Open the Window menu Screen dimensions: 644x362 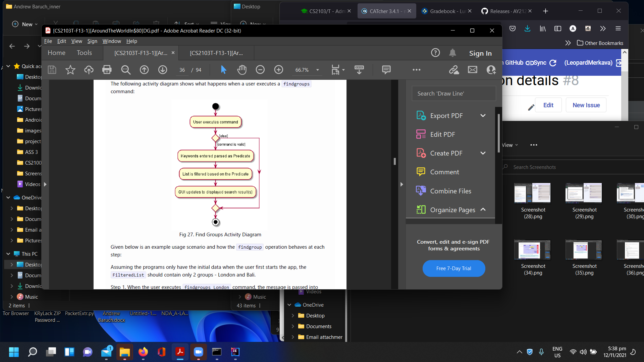[x=111, y=41]
